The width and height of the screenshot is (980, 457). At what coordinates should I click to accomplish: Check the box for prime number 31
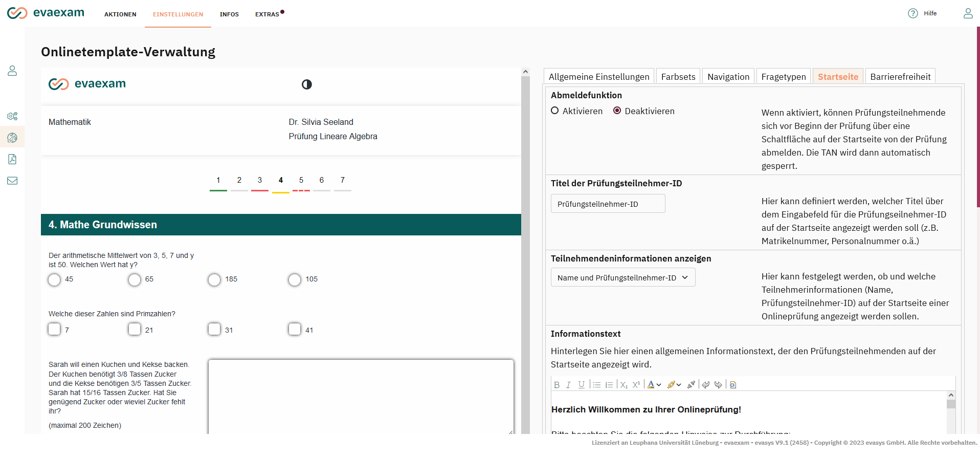(214, 329)
